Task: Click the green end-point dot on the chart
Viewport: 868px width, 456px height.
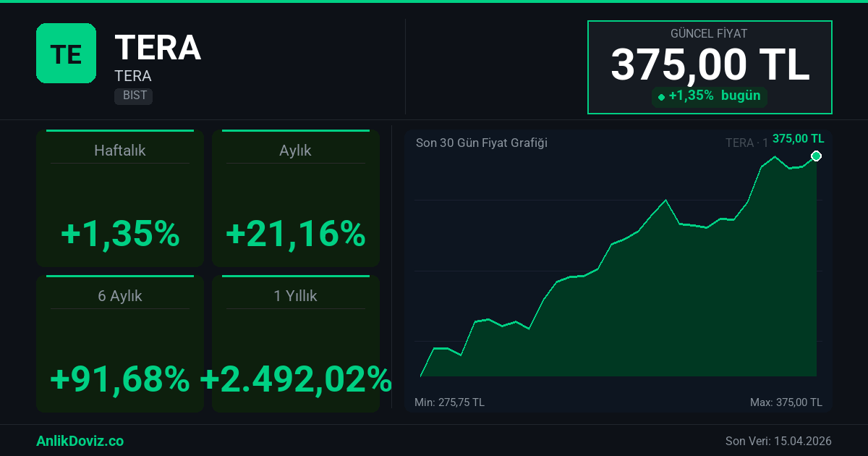Action: pos(816,156)
